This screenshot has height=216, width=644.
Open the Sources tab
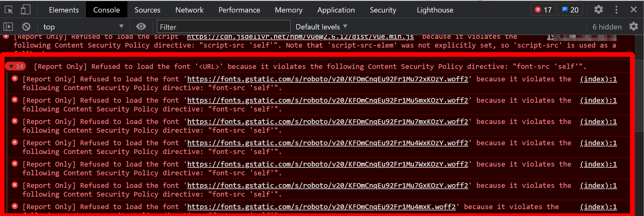147,10
